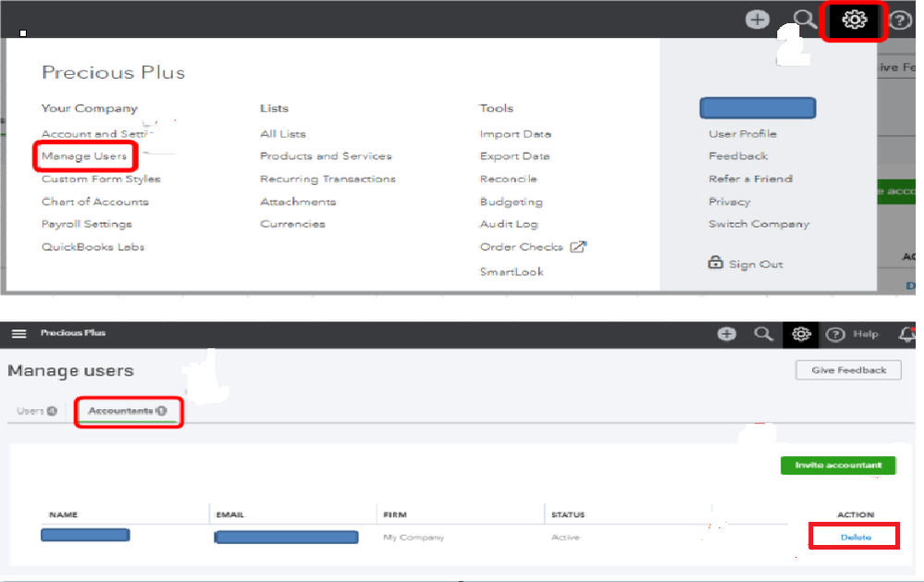Open Currencies list
924x582 pixels.
click(292, 224)
